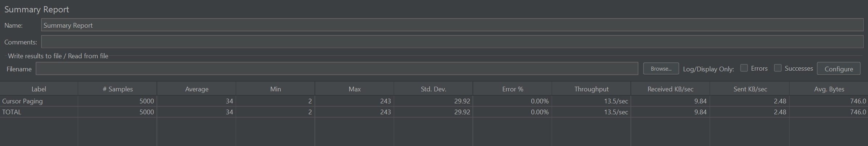Image resolution: width=868 pixels, height=146 pixels.
Task: Click the Filename input field
Action: (337, 69)
